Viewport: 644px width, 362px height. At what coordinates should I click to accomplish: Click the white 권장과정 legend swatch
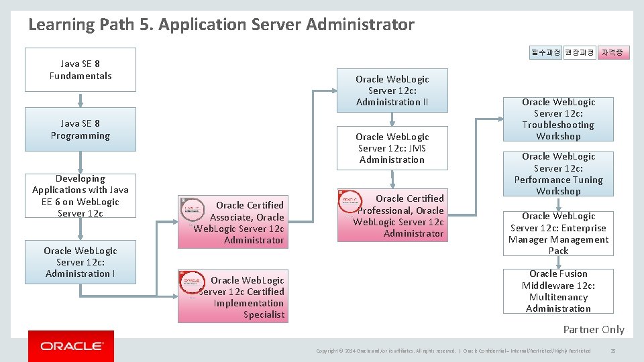[x=580, y=52]
